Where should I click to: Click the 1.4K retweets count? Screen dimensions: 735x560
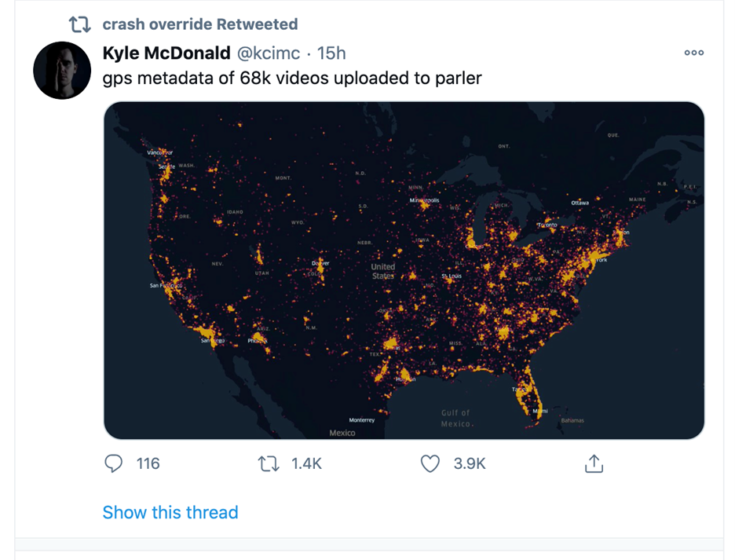pyautogui.click(x=306, y=464)
